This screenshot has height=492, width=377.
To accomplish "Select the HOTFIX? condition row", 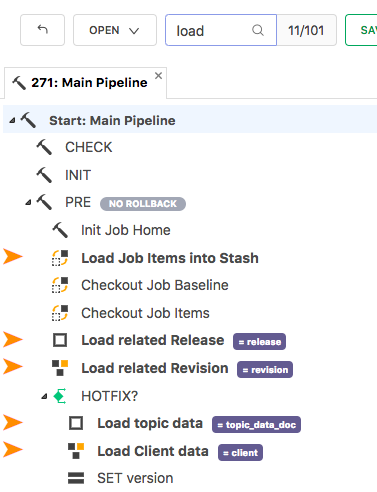I will pyautogui.click(x=109, y=396).
